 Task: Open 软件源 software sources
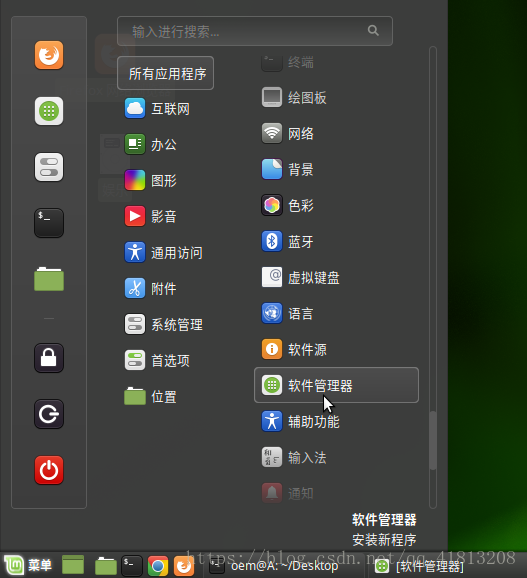tap(294, 349)
